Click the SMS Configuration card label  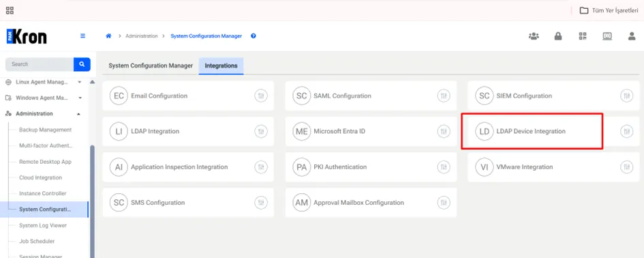[x=157, y=203]
